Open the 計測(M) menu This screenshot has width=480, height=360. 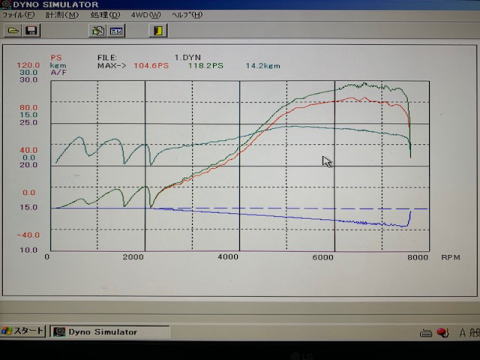click(x=62, y=15)
